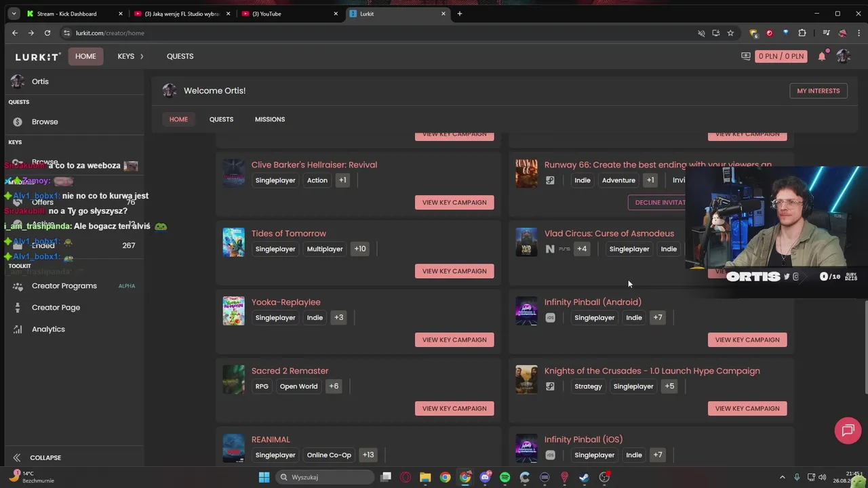Reload the page
868x488 pixels.
pyautogui.click(x=47, y=33)
